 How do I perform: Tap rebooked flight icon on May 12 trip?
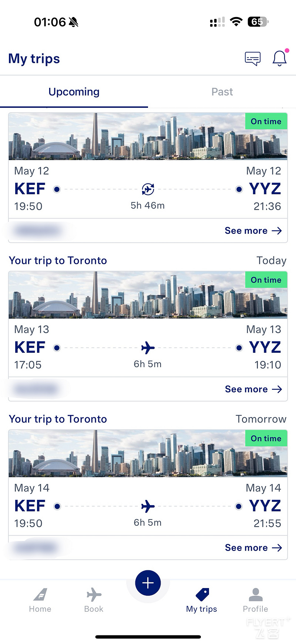pyautogui.click(x=148, y=189)
